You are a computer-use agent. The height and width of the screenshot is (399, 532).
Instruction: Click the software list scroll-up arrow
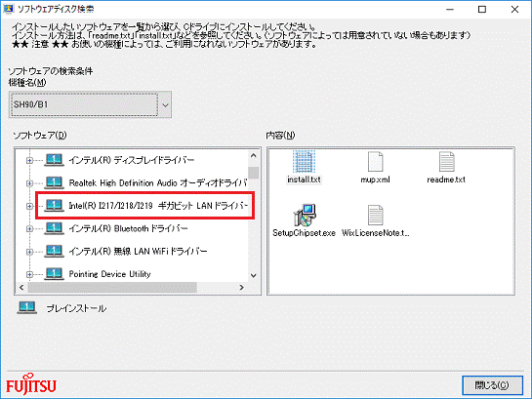(x=253, y=155)
